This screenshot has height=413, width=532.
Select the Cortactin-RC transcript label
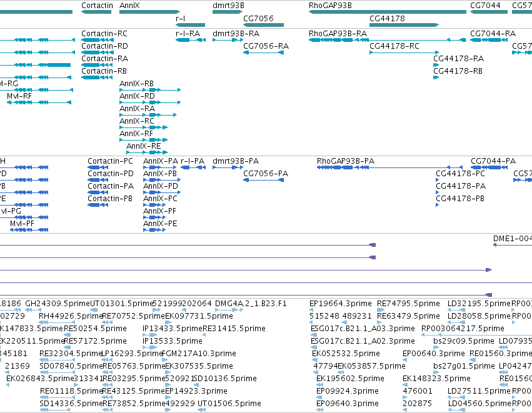104,34
